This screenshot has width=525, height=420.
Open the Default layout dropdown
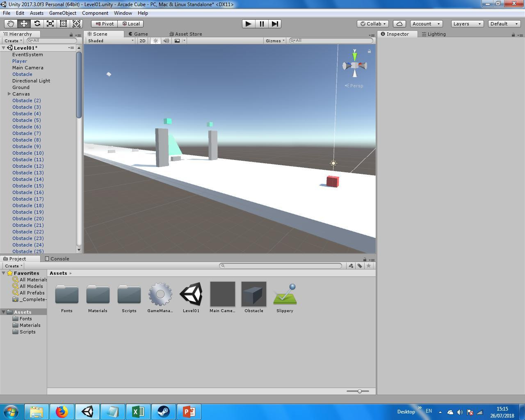point(504,24)
